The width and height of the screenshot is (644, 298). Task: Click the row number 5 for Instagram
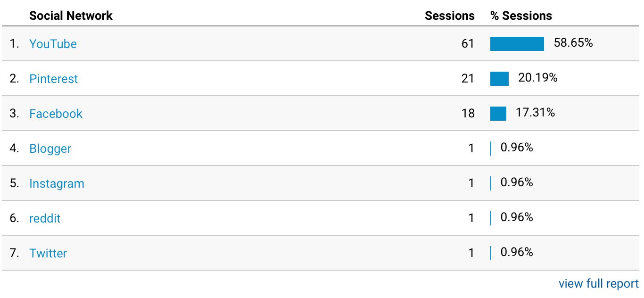point(15,183)
